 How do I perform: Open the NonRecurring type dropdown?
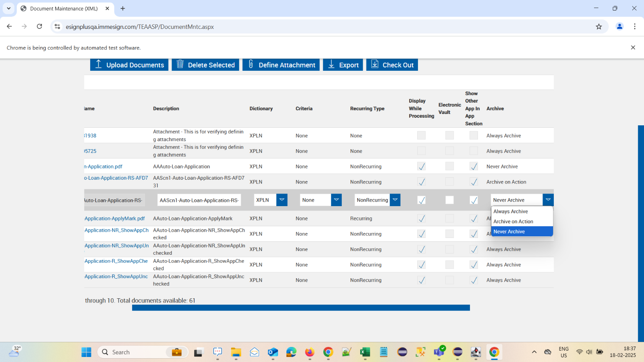395,200
